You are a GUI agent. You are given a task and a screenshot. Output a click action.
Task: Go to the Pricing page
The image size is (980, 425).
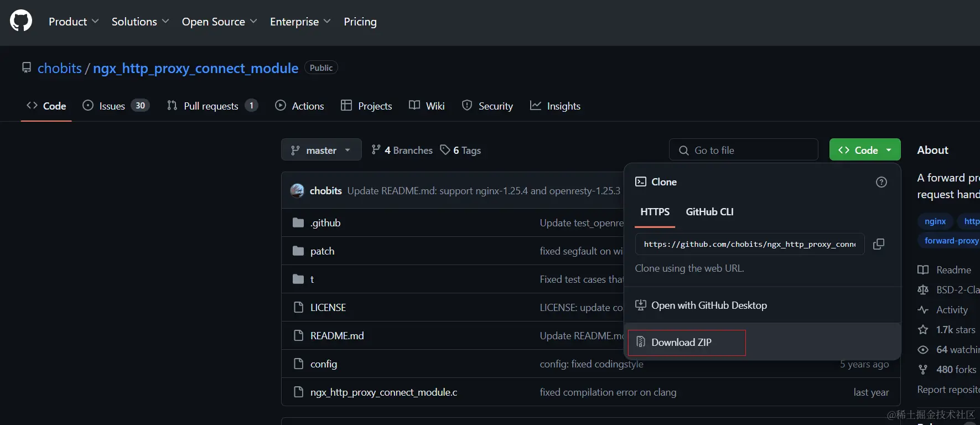pyautogui.click(x=360, y=22)
